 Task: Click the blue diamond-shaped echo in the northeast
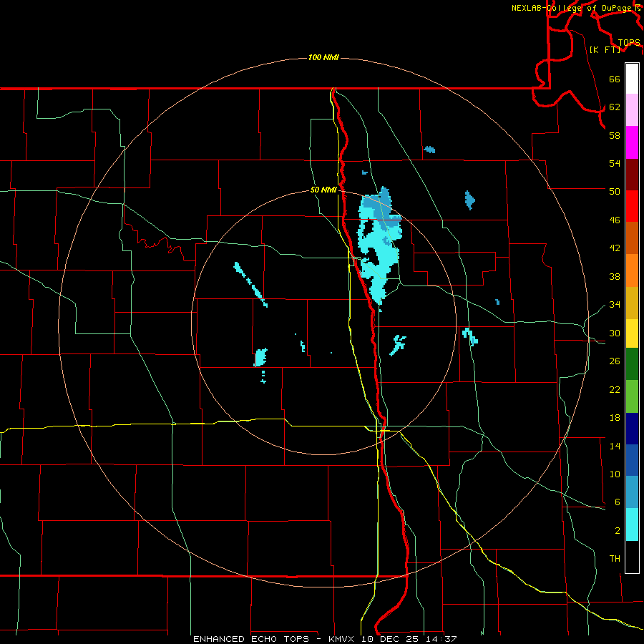tap(469, 200)
